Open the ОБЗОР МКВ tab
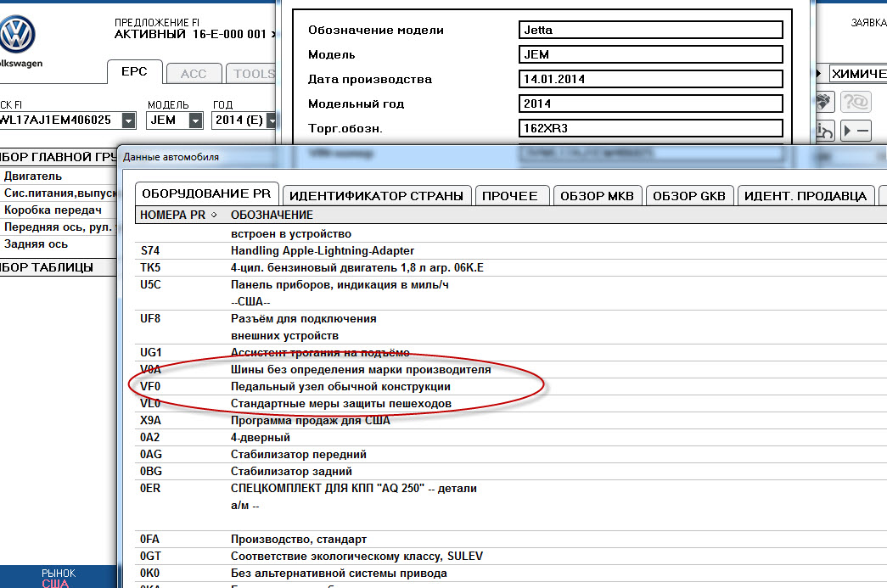Viewport: 887px width, 588px height. (598, 196)
